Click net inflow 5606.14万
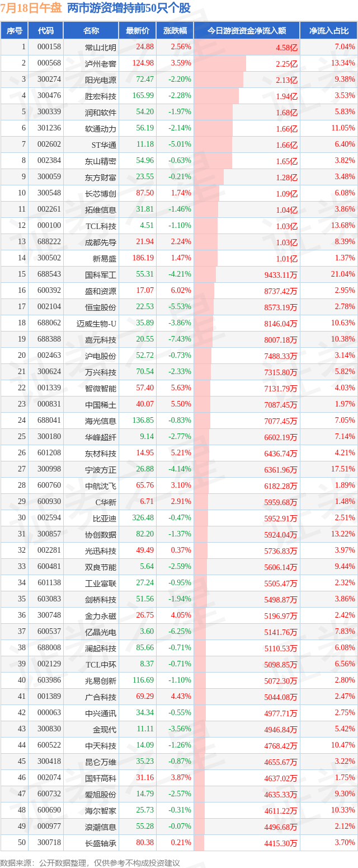The image size is (358, 868). pyautogui.click(x=280, y=567)
